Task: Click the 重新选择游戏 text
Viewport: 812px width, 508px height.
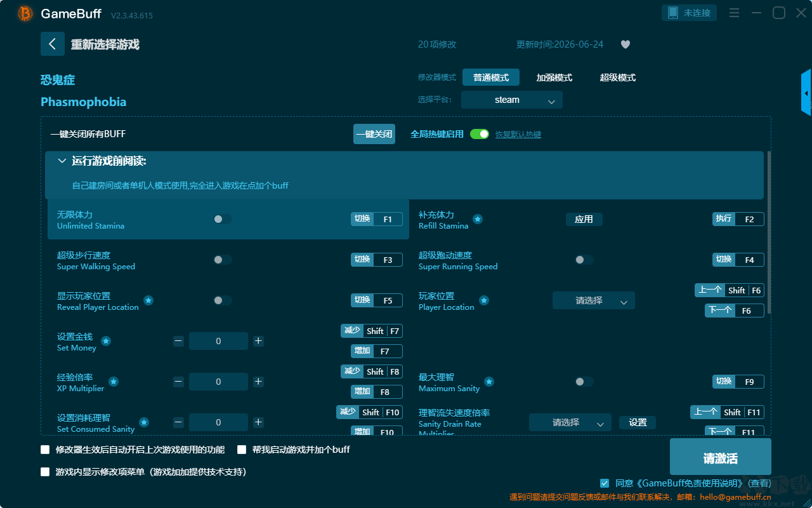Action: [x=105, y=44]
